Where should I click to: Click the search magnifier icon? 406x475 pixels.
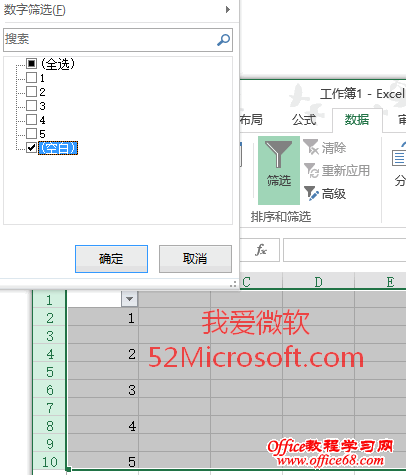point(223,40)
